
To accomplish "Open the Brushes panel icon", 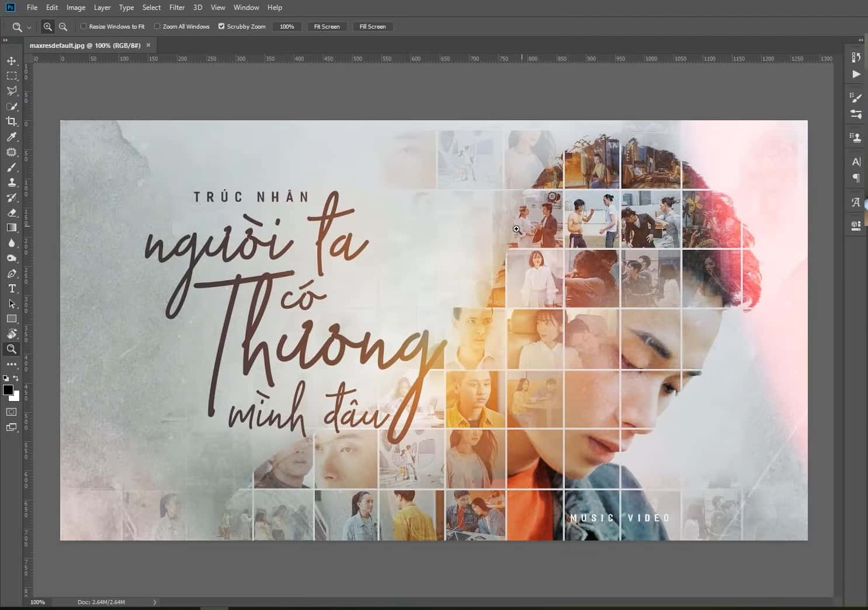I will point(856,114).
